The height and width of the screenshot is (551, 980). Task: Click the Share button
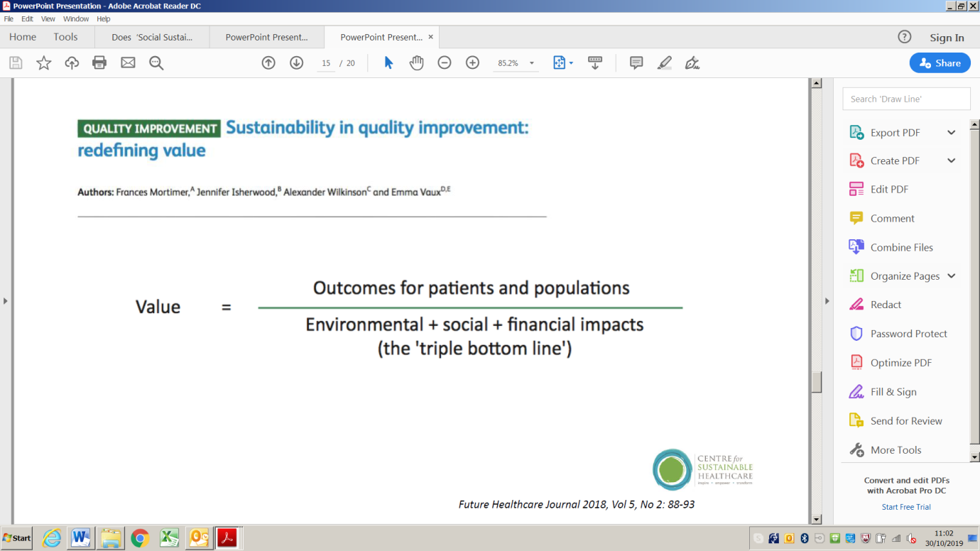(x=940, y=63)
